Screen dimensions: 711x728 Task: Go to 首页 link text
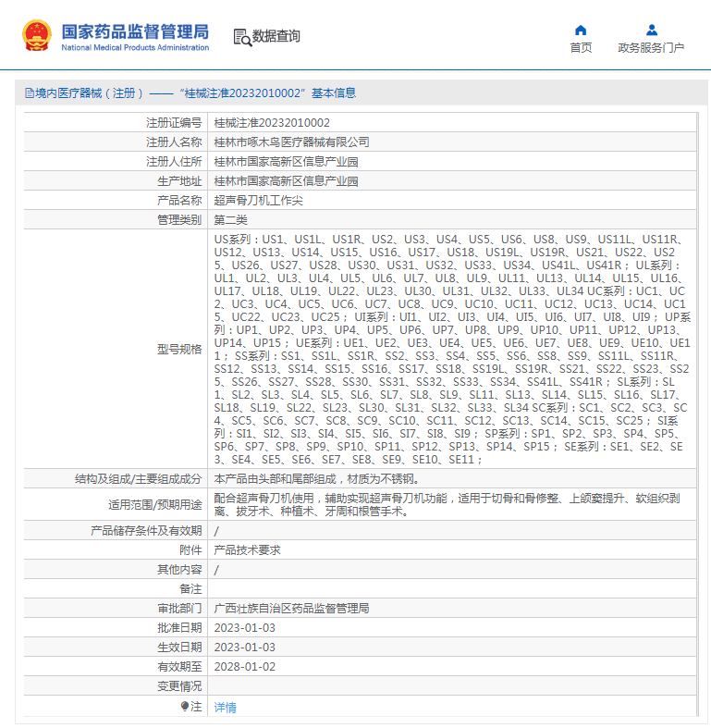[x=581, y=48]
